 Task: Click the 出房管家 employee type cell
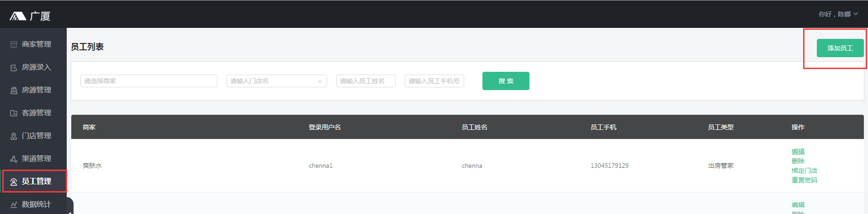pyautogui.click(x=721, y=166)
